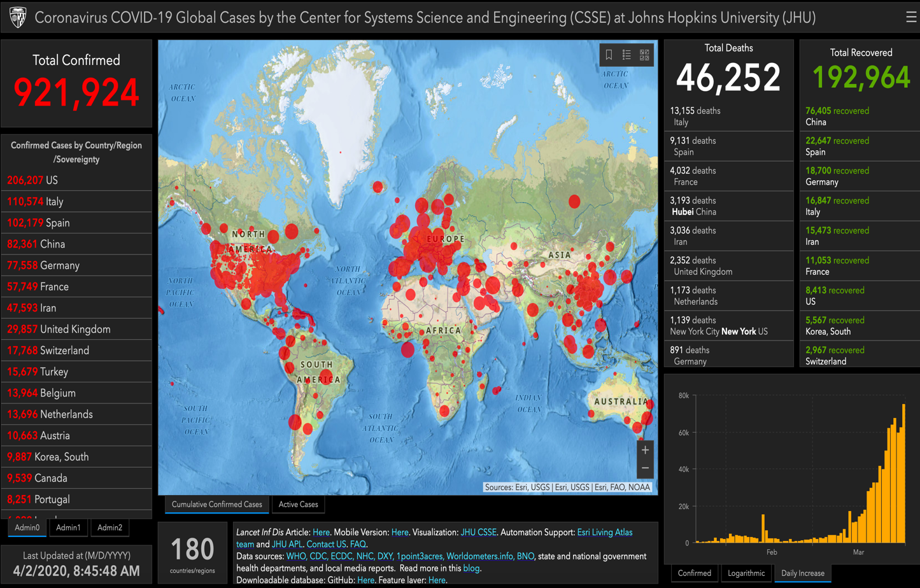Open the ECDC data source link
920x588 pixels.
point(342,556)
